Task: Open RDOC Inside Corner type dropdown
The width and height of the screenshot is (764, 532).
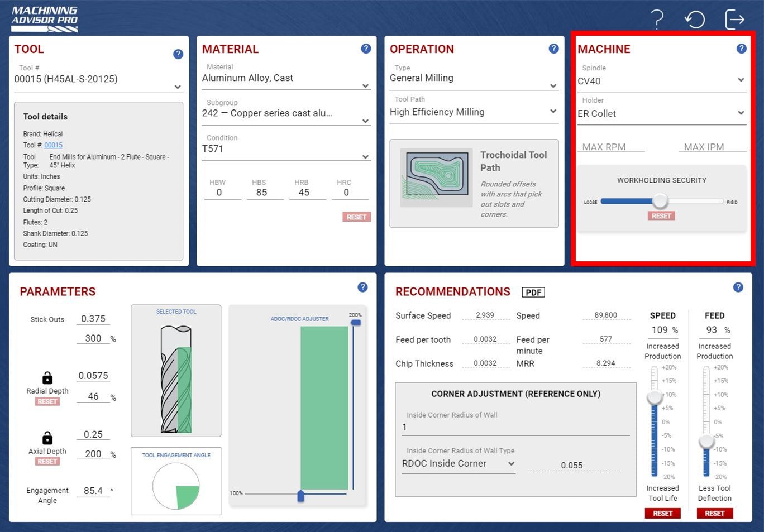Action: coord(459,464)
